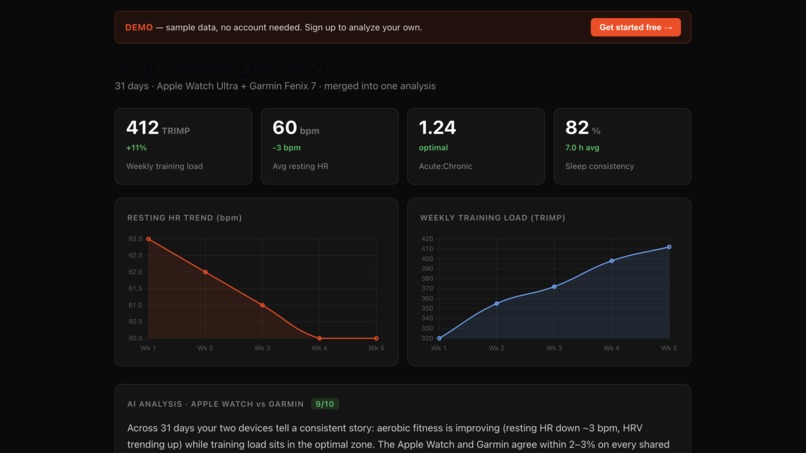Click the 1.24 ratio value

[437, 128]
